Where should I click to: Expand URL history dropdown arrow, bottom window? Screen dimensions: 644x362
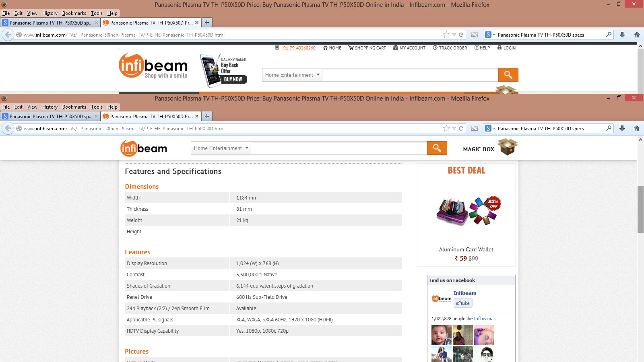coord(454,128)
